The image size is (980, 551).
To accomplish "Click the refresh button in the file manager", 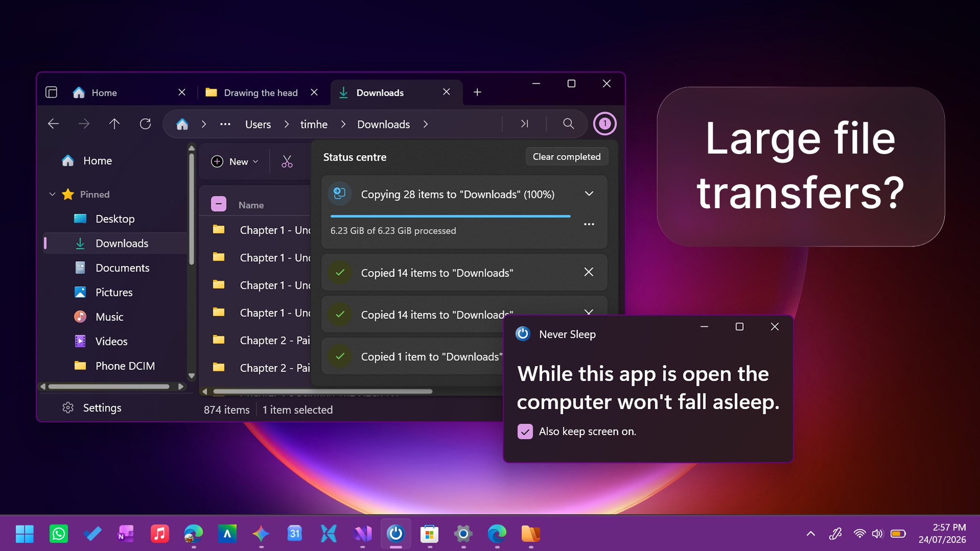I will point(145,123).
